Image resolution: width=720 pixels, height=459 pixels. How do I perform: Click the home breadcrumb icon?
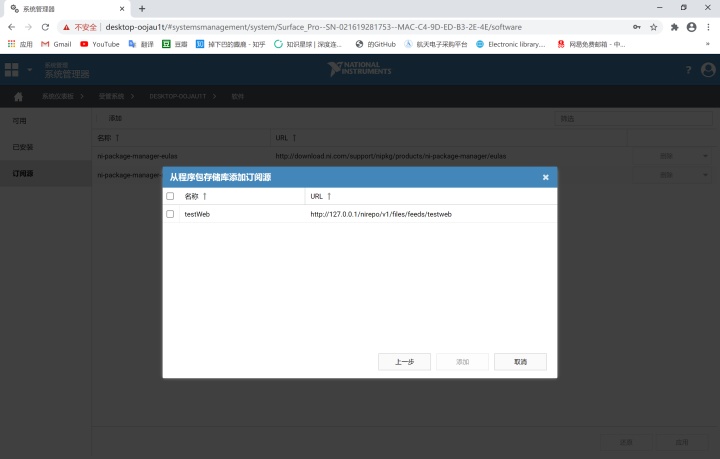click(18, 96)
